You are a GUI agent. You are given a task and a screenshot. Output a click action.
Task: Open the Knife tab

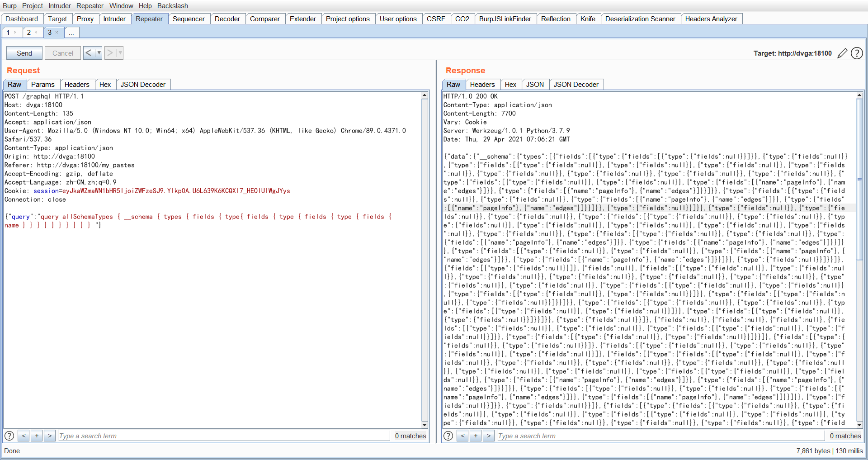(588, 19)
